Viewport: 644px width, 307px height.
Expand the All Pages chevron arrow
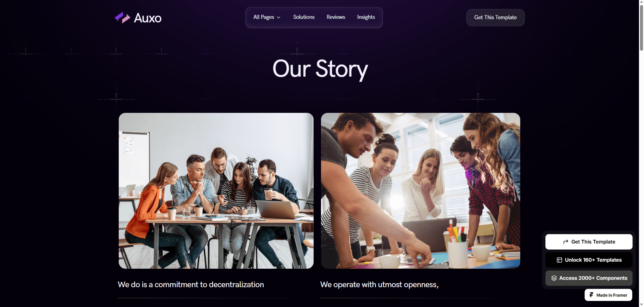click(278, 17)
